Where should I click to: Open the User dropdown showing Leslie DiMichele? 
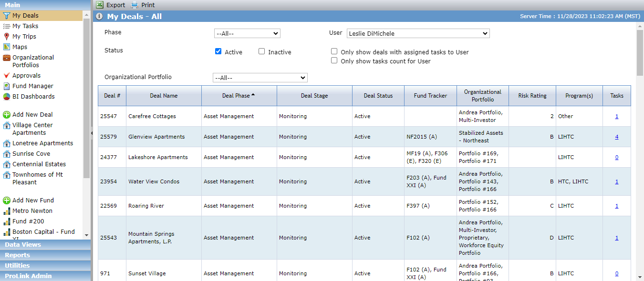[418, 33]
